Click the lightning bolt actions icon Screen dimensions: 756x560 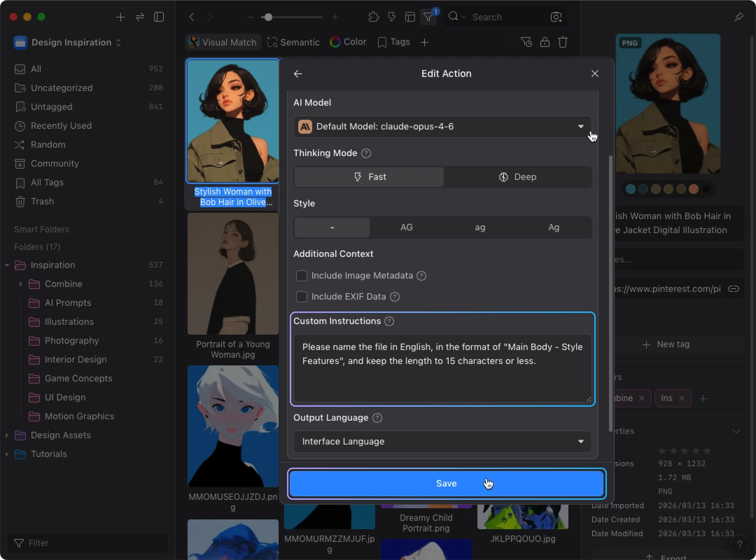392,17
